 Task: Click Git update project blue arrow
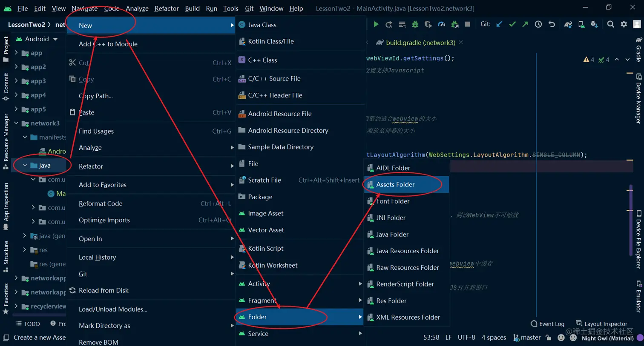coord(499,24)
